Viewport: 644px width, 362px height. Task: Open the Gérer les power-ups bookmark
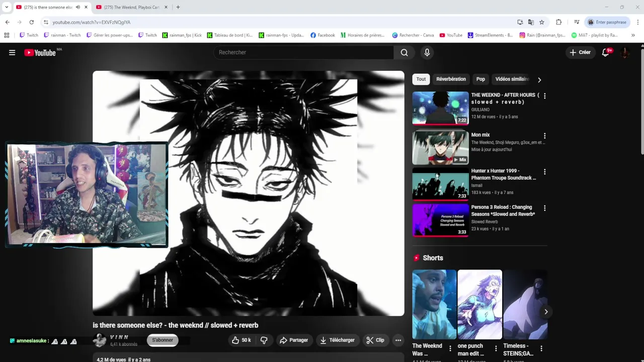pyautogui.click(x=110, y=35)
